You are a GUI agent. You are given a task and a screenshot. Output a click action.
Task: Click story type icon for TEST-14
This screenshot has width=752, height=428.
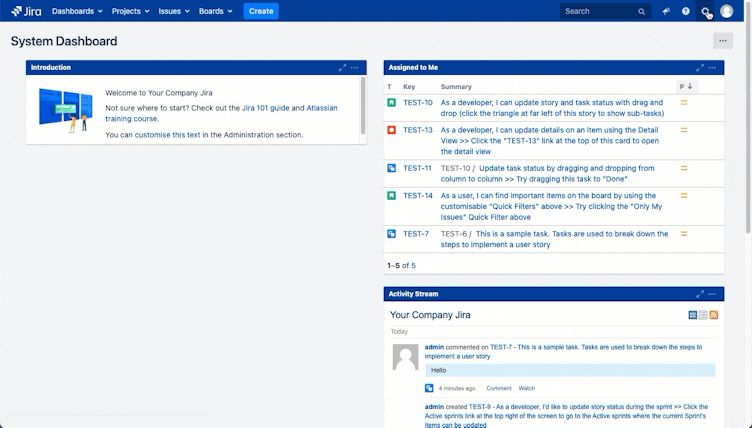tap(392, 195)
